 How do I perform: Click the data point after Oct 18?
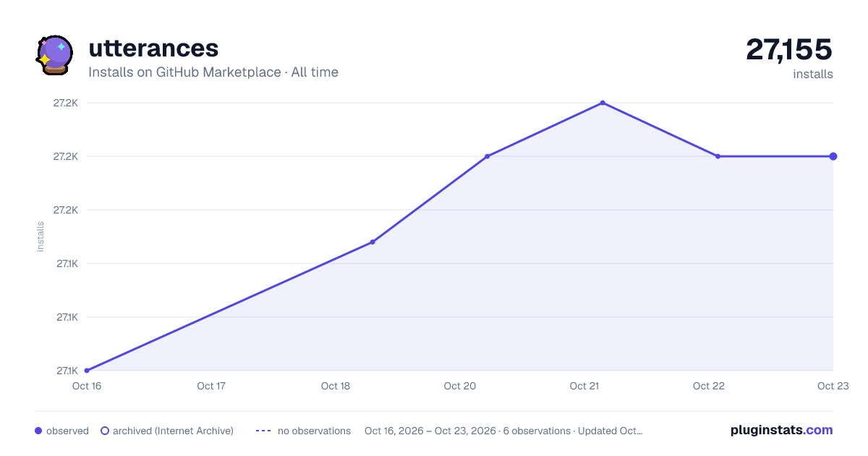pyautogui.click(x=373, y=242)
